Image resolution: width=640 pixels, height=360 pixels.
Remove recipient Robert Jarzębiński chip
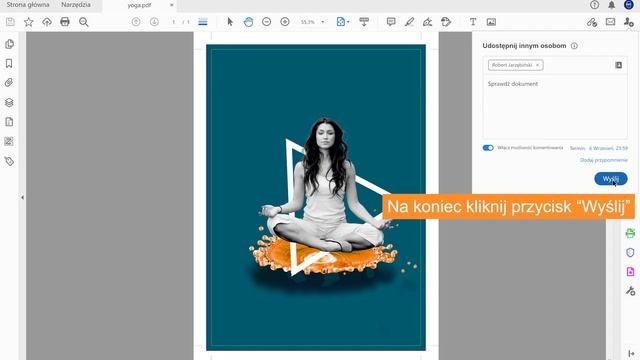(x=538, y=65)
